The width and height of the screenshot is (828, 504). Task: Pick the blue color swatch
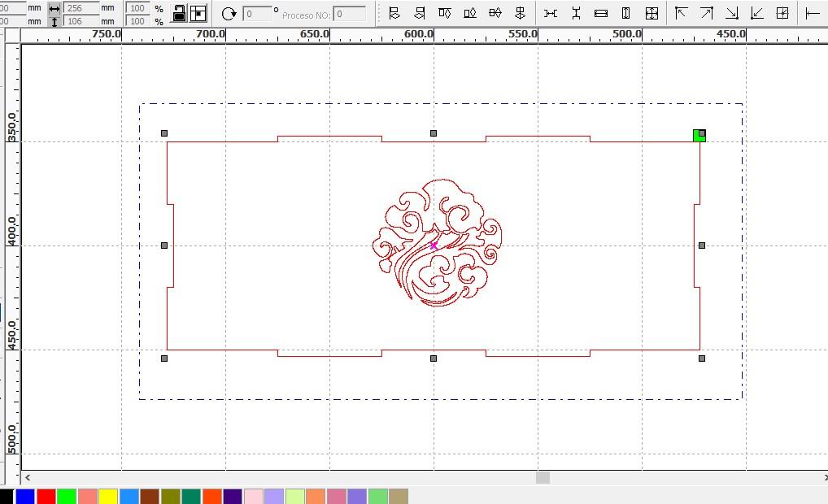click(x=25, y=496)
